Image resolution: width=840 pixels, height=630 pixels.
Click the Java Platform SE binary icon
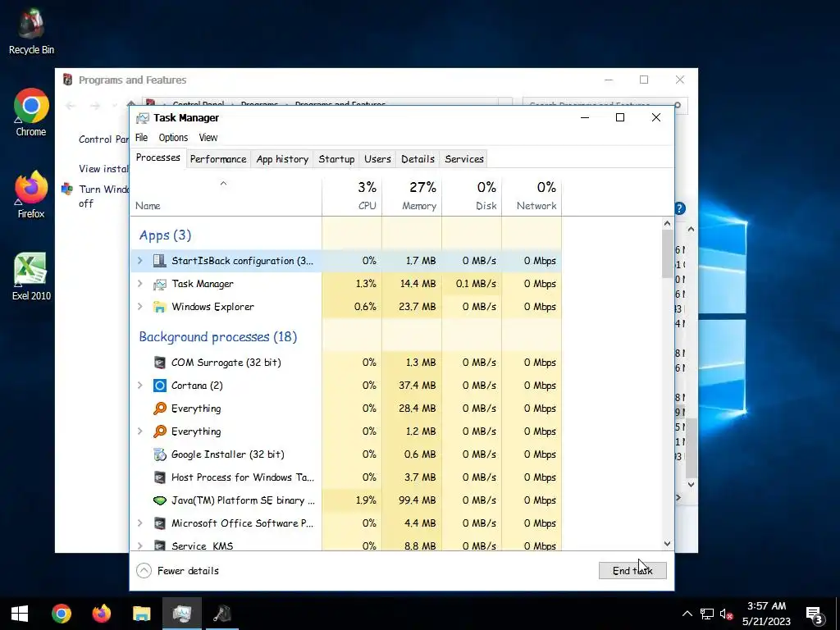click(160, 500)
